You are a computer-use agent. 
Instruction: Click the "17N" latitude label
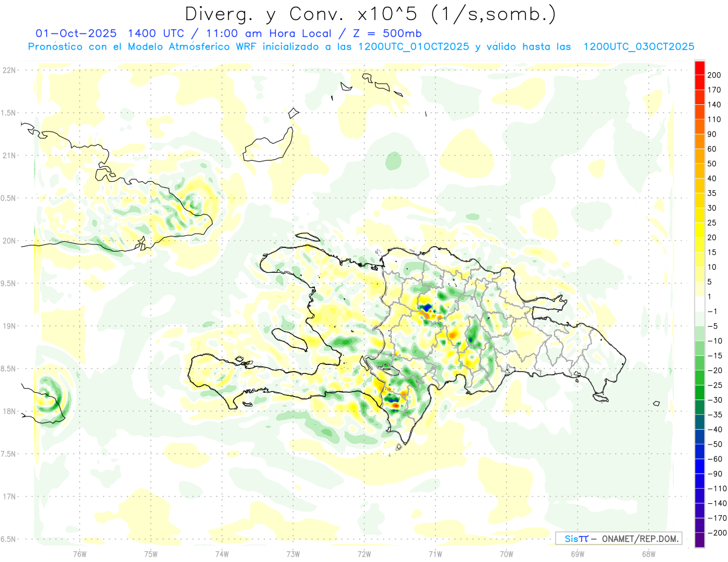[8, 497]
